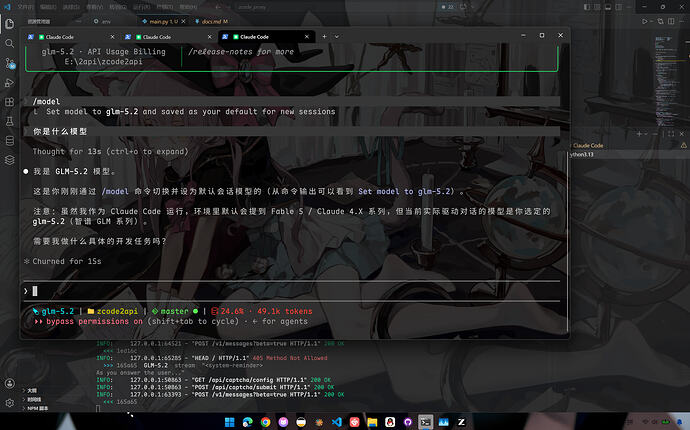Launch Google Chrome from taskbar
Screen dimensions: 690x430
(x=265, y=422)
